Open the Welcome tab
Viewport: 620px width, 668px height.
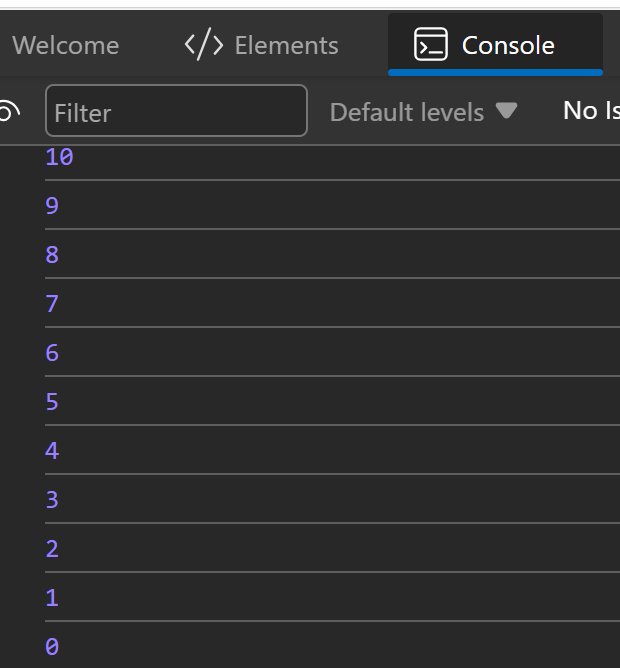coord(65,45)
